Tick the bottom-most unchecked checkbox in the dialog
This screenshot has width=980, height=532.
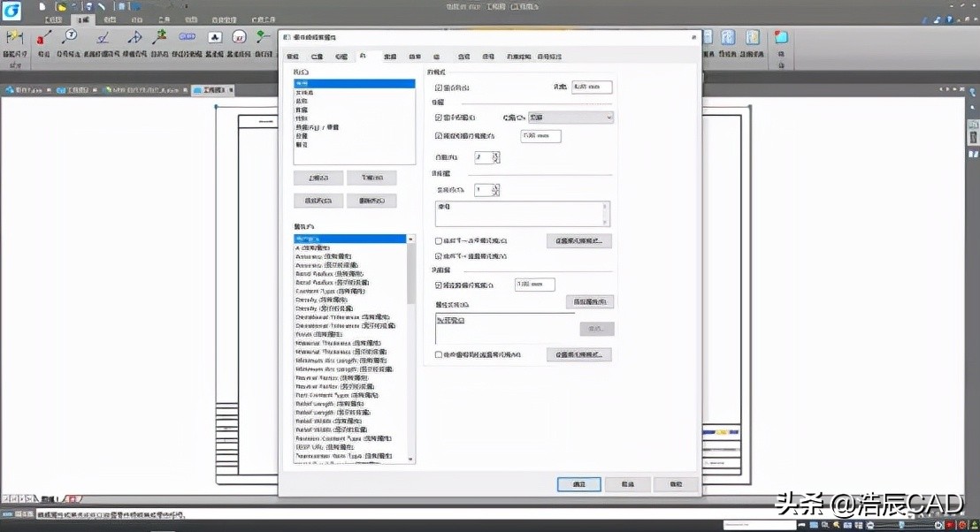[x=440, y=354]
